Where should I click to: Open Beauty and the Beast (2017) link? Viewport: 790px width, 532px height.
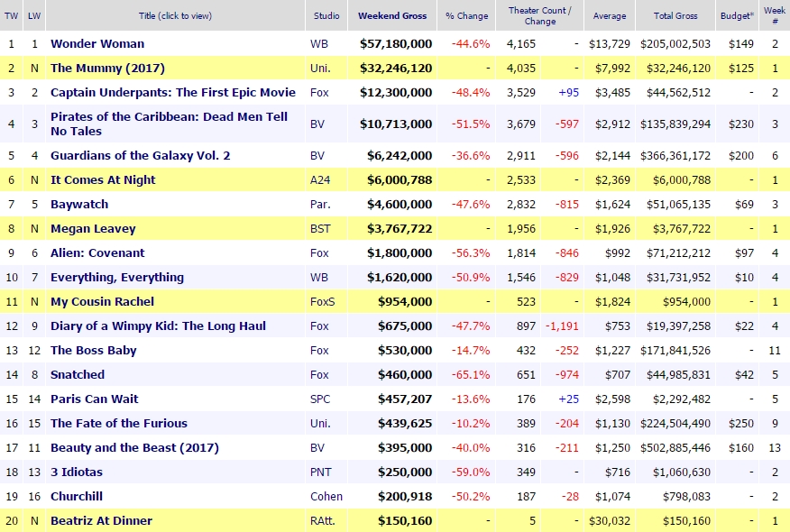click(134, 448)
